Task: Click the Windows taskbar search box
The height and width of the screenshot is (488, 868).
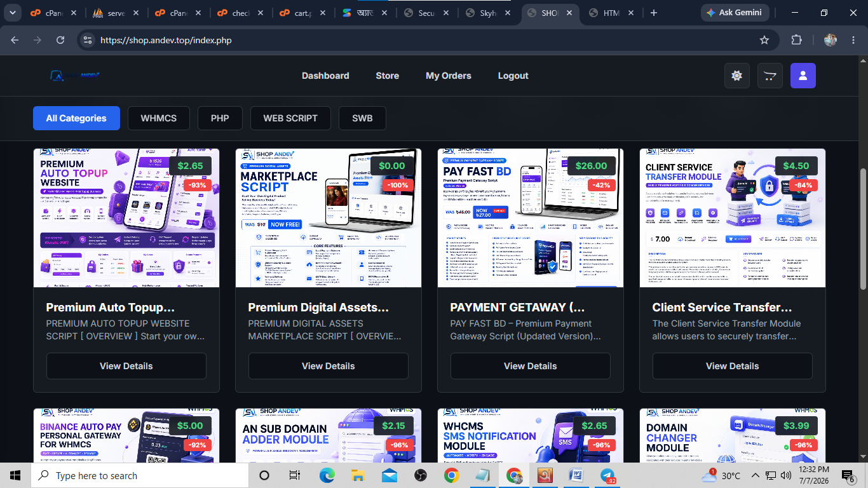Action: coord(139,475)
